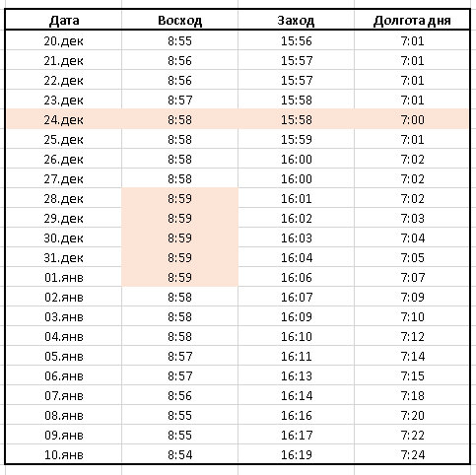Click the 31.дек date cell

pyautogui.click(x=63, y=257)
